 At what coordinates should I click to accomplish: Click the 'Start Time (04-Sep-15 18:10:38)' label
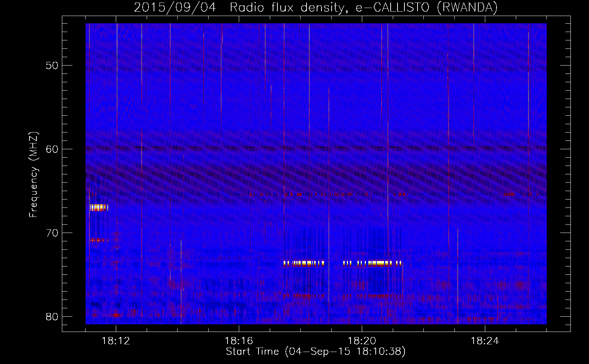pos(316,352)
